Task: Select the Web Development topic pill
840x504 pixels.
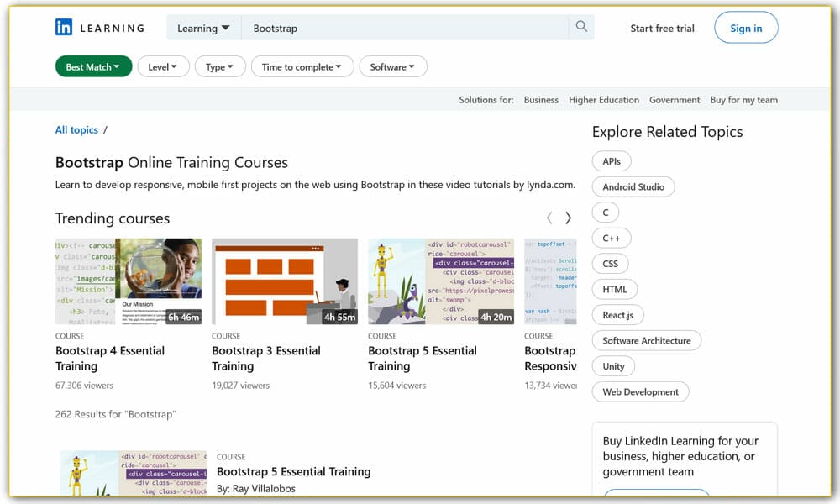Action: click(640, 391)
